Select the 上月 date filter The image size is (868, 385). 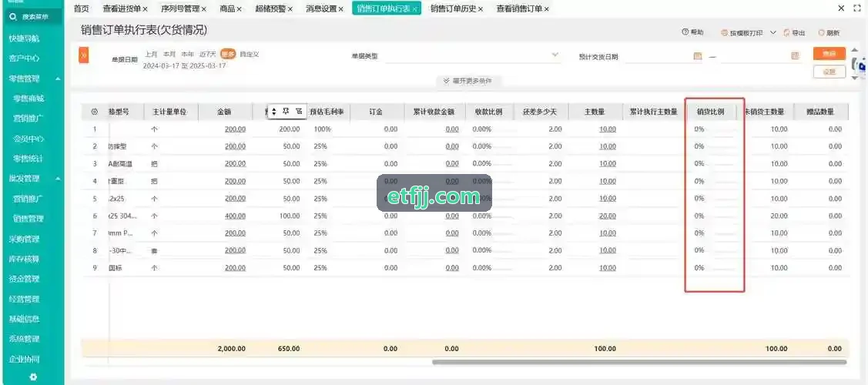(151, 54)
